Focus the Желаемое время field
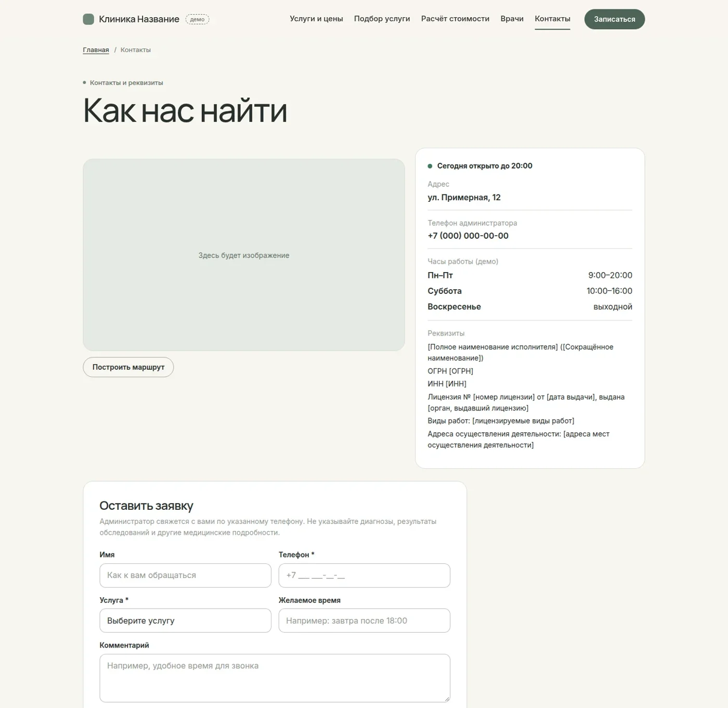The height and width of the screenshot is (708, 728). coord(365,621)
